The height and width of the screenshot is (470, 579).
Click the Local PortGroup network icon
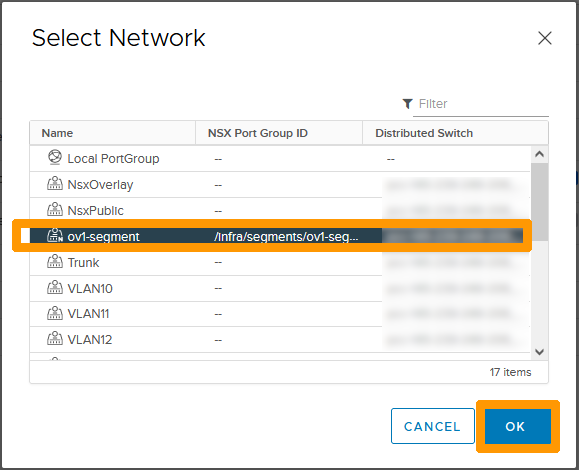click(55, 157)
